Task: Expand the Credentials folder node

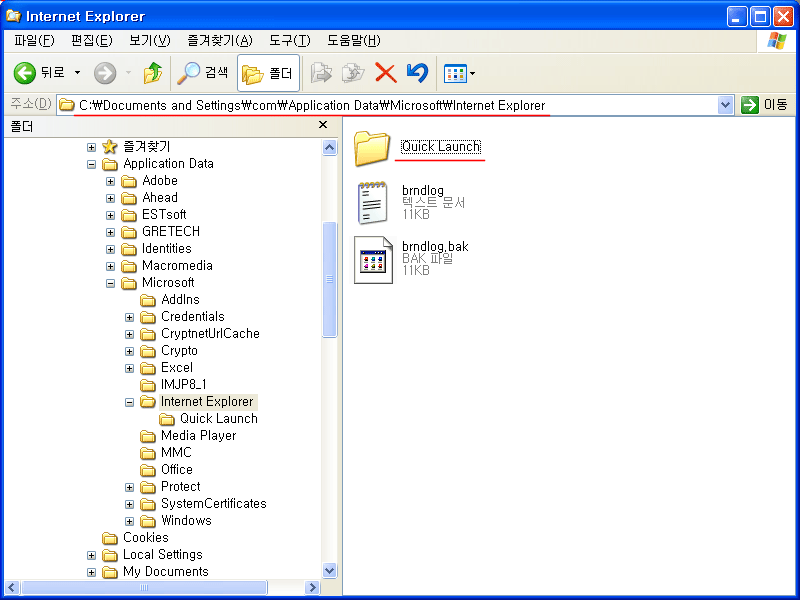Action: (130, 317)
